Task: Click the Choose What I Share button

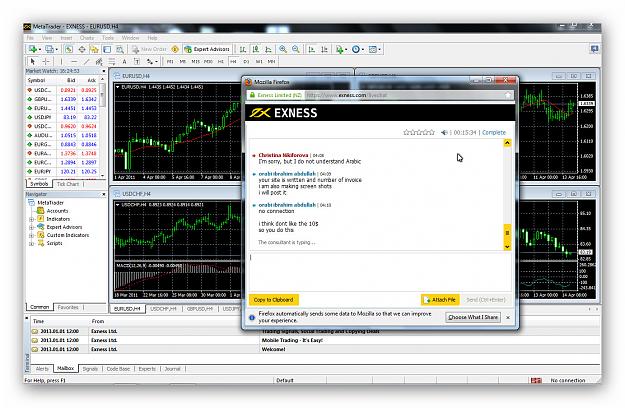Action: pos(473,317)
